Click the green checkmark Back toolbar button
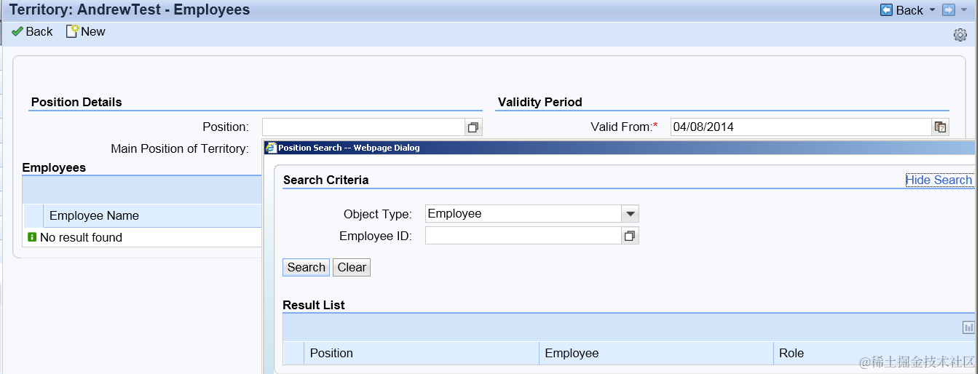 tap(32, 31)
